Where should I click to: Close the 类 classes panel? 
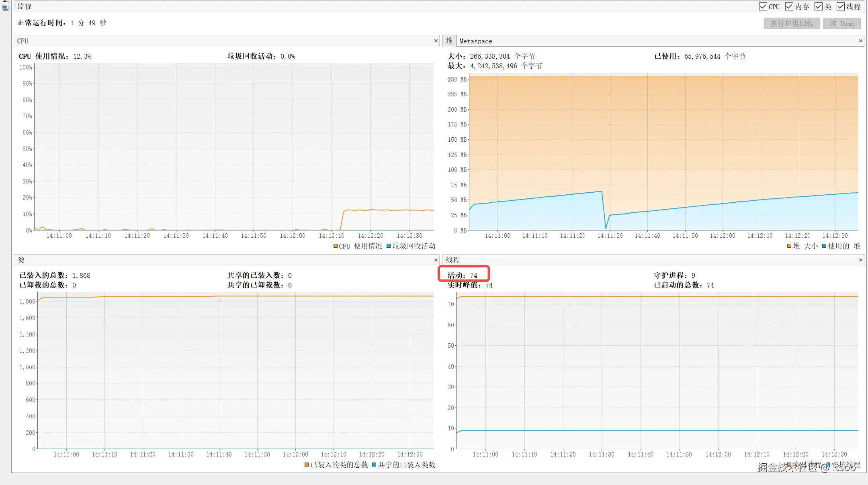point(436,260)
